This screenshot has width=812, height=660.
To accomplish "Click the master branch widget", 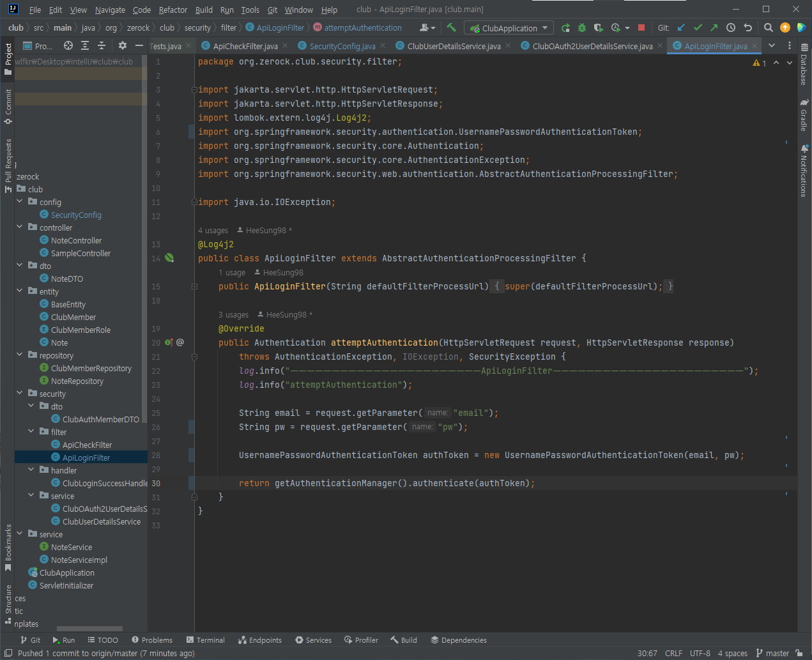I will click(772, 653).
